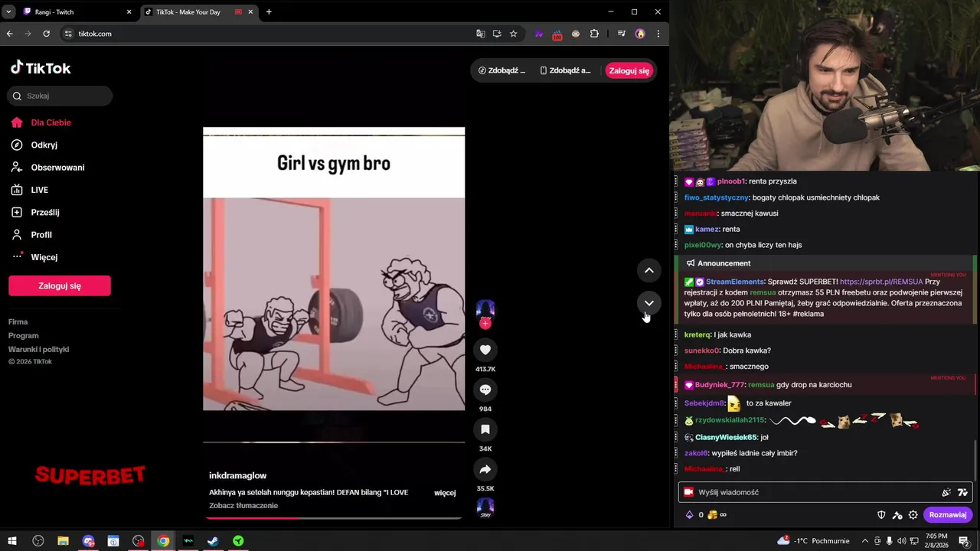This screenshot has height=551, width=980.
Task: Click Zobacz tłumaczenie
Action: [243, 506]
